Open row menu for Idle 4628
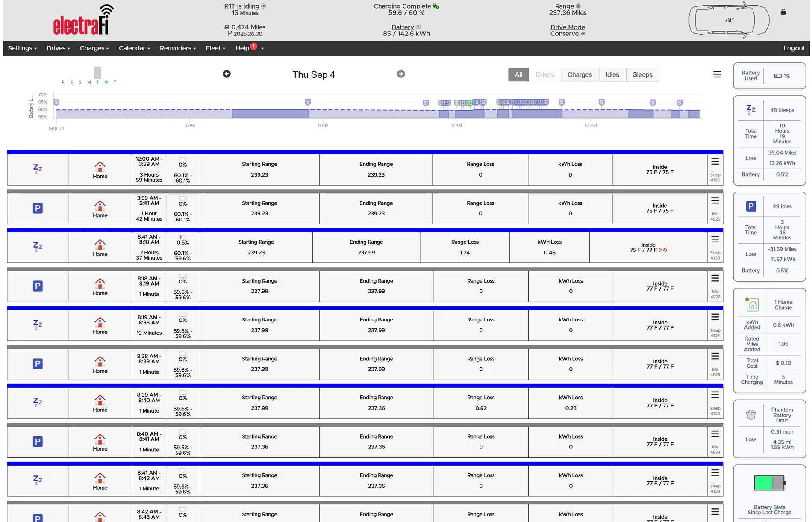Image resolution: width=812 pixels, height=522 pixels. coord(715,356)
